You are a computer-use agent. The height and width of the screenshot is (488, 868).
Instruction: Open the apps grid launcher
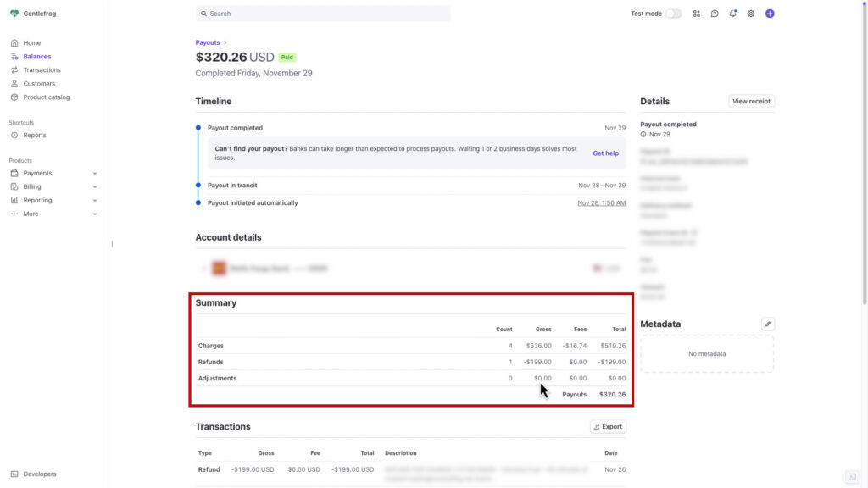(696, 14)
